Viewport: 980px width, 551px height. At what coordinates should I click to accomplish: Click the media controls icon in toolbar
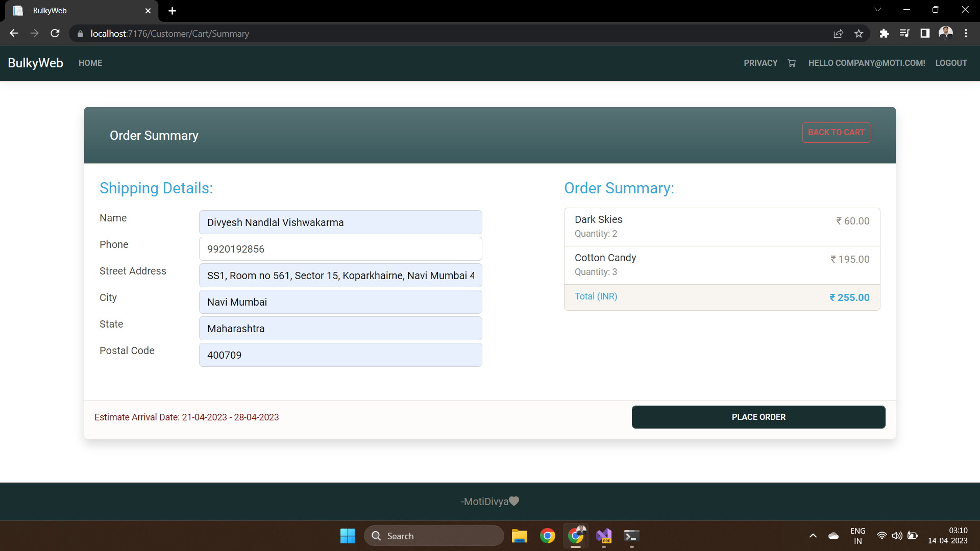[x=904, y=33]
